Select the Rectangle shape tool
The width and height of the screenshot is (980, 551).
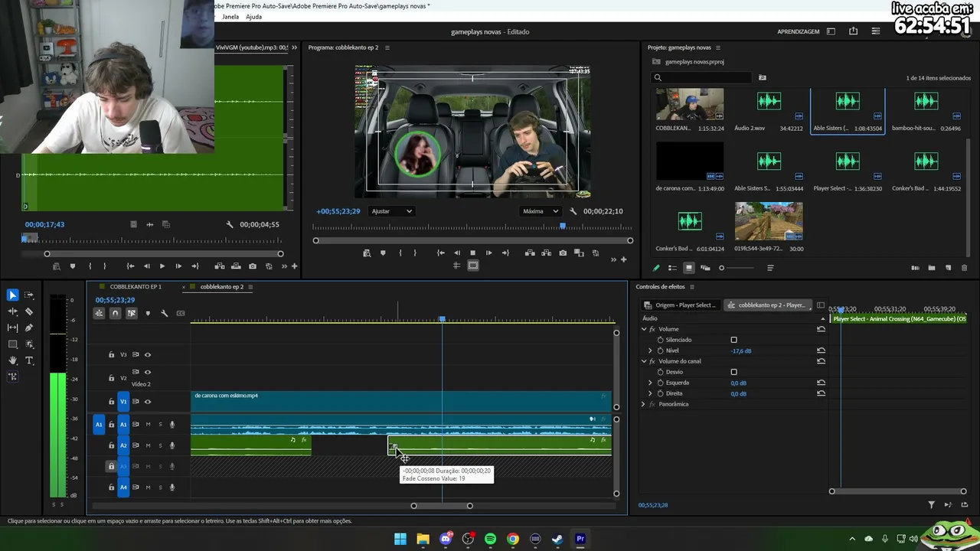(13, 344)
